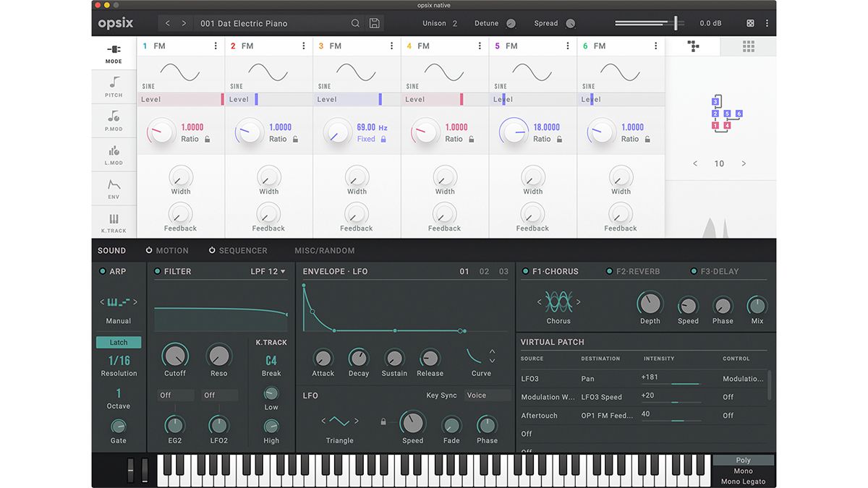Viewport: 868px width, 488px height.
Task: Open LFO2 modulation source Off dropdown
Action: click(220, 395)
